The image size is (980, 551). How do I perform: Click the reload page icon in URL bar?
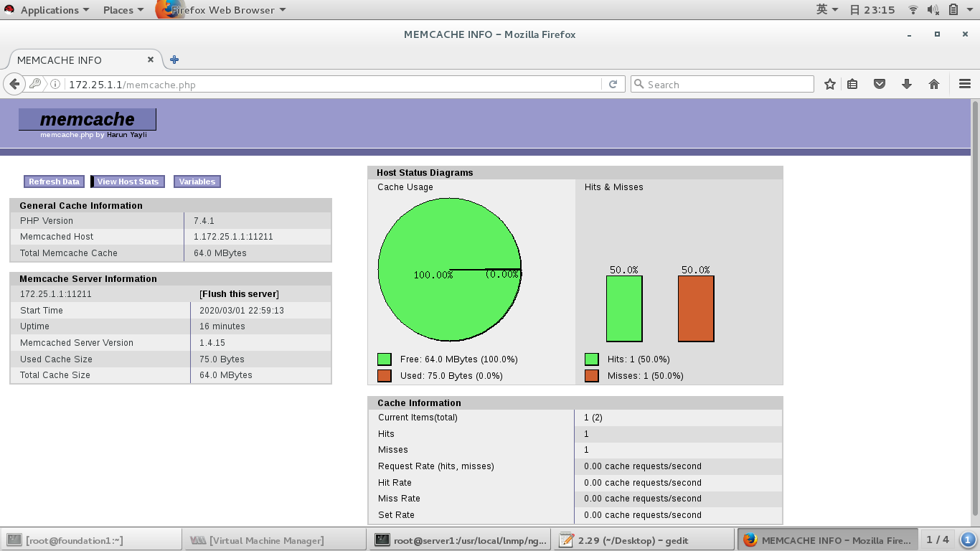[x=613, y=85]
